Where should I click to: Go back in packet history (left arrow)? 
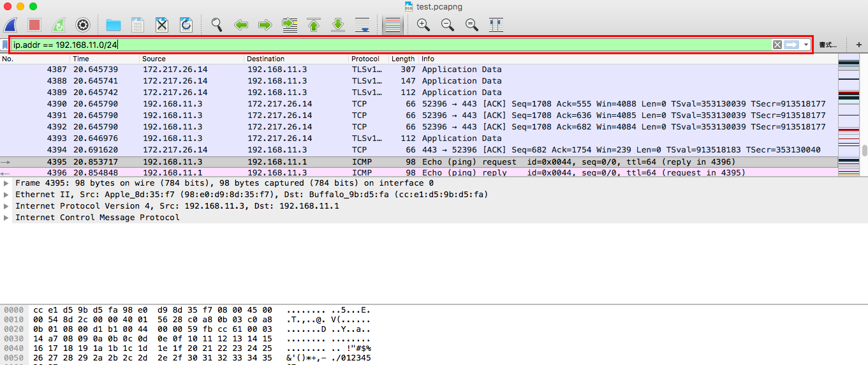241,25
